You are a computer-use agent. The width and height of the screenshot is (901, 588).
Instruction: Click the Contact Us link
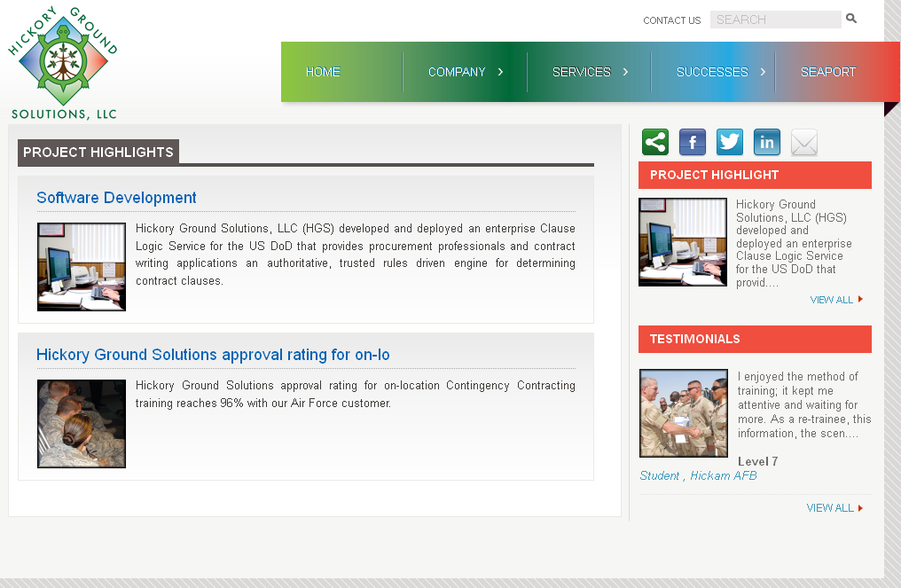tap(671, 20)
